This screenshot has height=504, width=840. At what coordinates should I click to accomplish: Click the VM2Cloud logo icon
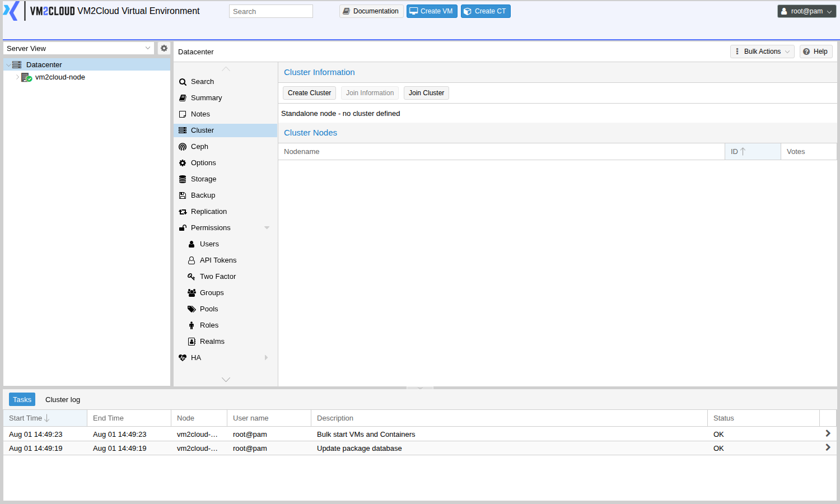(x=11, y=11)
